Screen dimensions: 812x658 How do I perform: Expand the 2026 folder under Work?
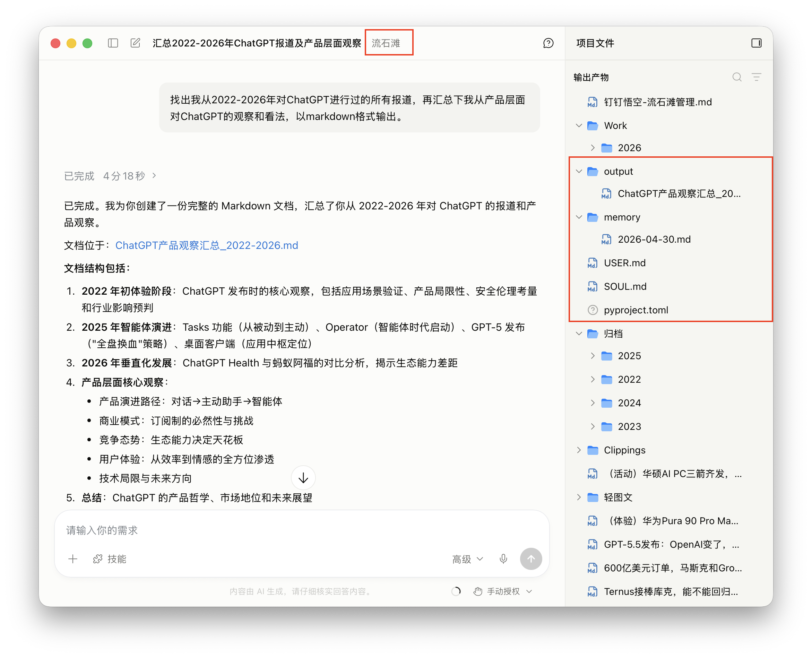coord(593,147)
